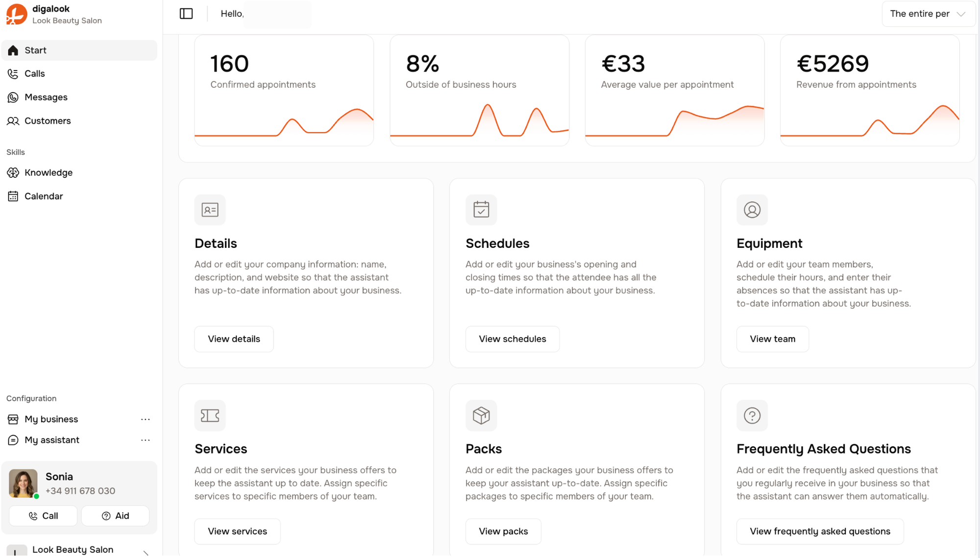The height and width of the screenshot is (558, 980).
Task: Open the My business options menu
Action: [x=146, y=419]
